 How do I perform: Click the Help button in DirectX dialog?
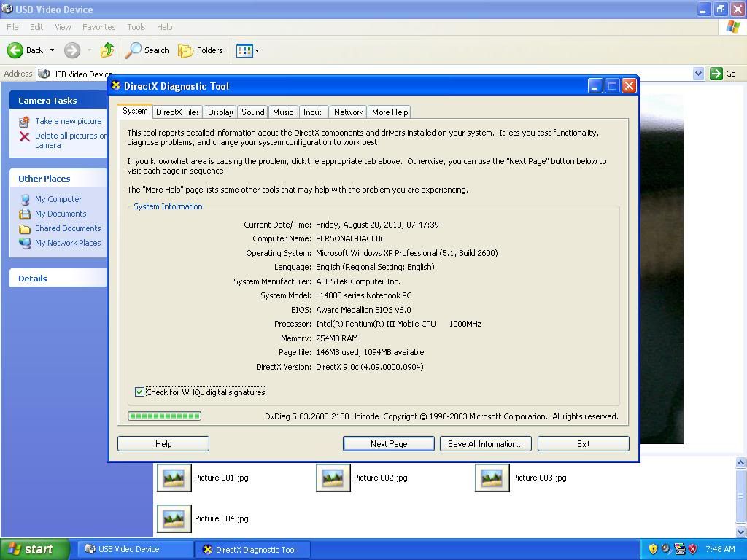coord(163,444)
